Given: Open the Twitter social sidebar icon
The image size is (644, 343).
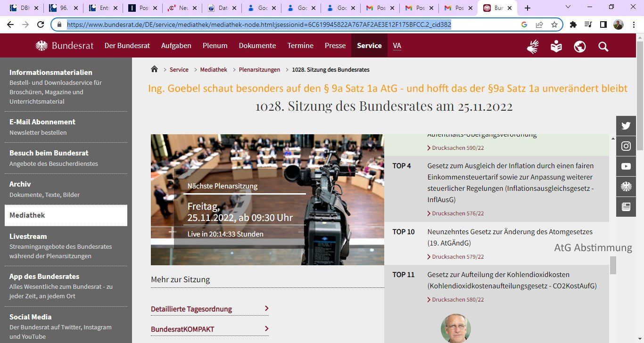Looking at the screenshot, I should [x=626, y=126].
